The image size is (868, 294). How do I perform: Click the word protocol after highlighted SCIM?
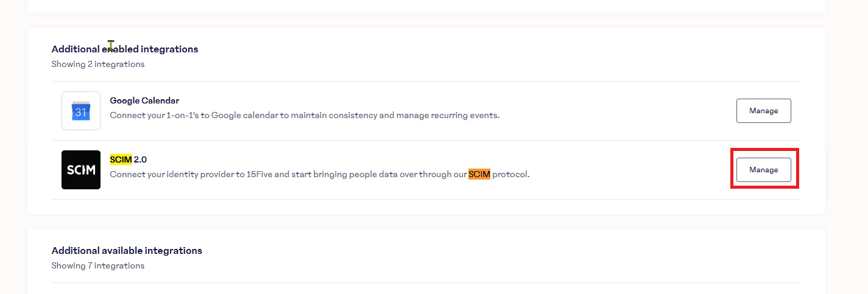click(511, 174)
